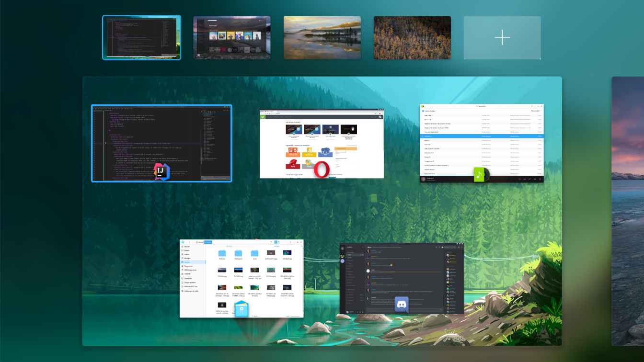Image resolution: width=644 pixels, height=362 pixels.
Task: Switch to the autumn forest workspace thumbnail
Action: click(x=412, y=38)
